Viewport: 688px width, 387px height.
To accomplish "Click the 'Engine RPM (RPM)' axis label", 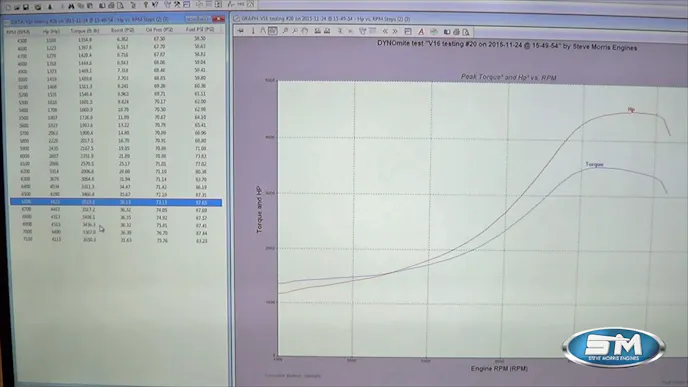I will pyautogui.click(x=499, y=368).
